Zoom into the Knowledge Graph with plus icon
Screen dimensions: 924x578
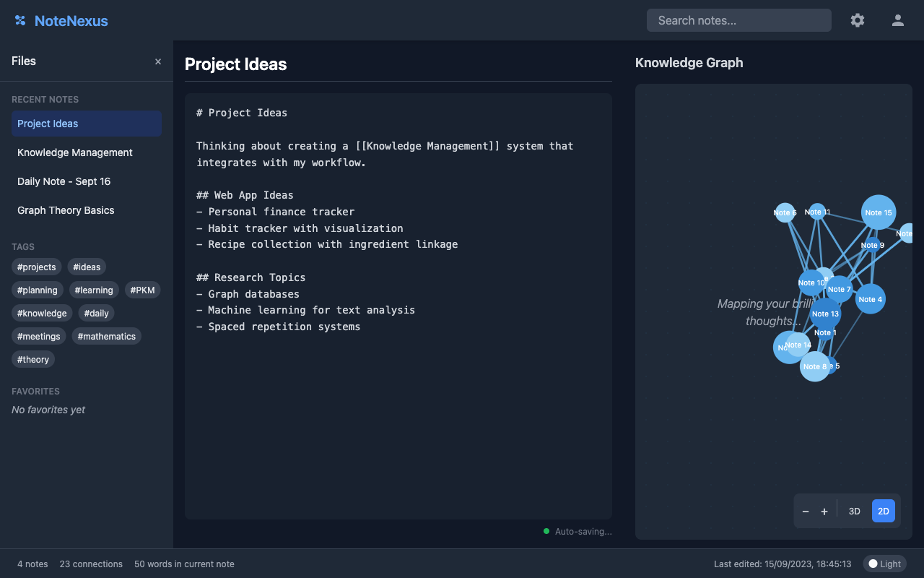[x=824, y=511]
